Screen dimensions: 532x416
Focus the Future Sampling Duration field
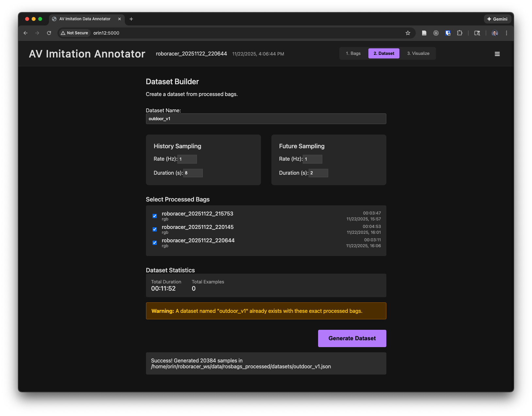[x=318, y=173]
